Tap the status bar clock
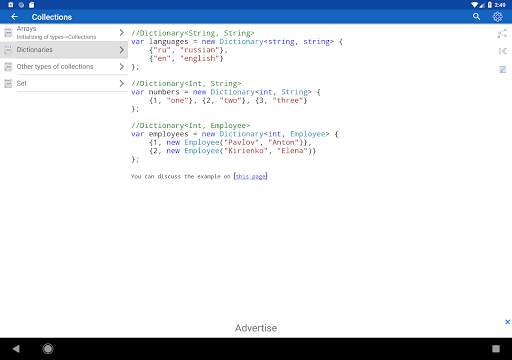 click(x=500, y=5)
